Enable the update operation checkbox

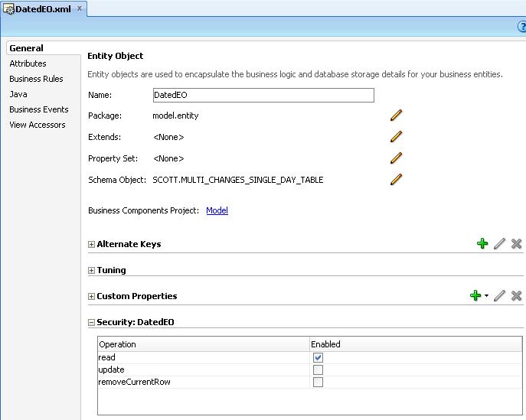pos(318,370)
